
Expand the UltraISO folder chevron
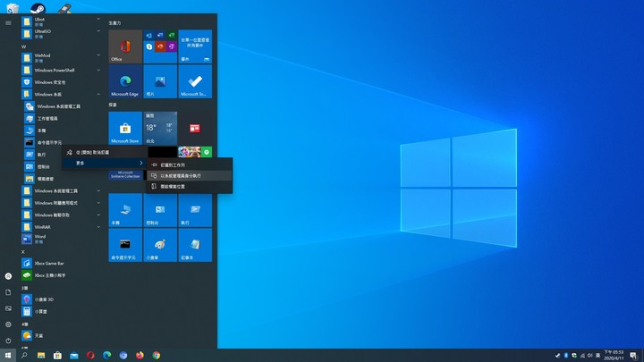(x=98, y=30)
